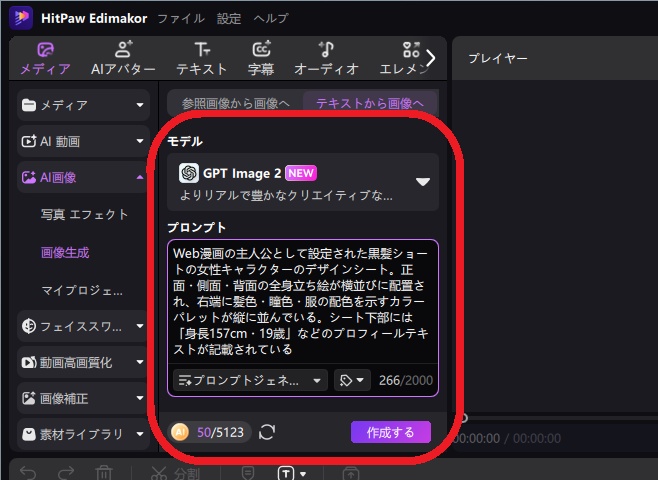Viewport: 658px width, 480px height.
Task: Open the プロンプトジェネ... dropdown
Action: 250,380
